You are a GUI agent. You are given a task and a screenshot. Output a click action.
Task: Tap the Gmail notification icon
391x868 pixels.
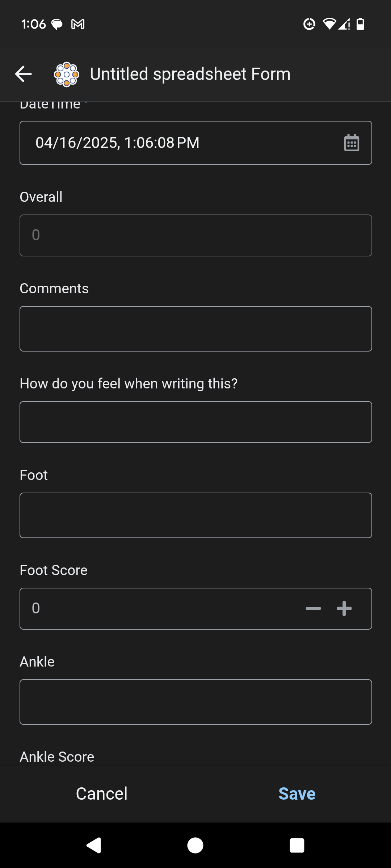coord(78,24)
